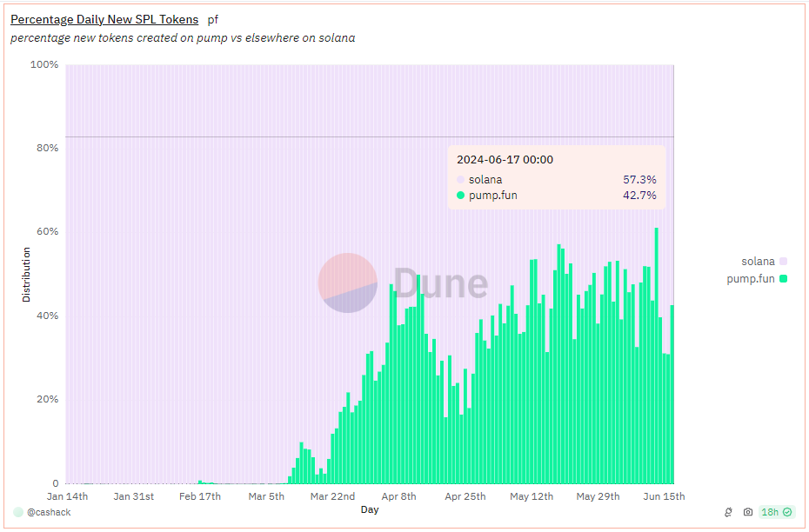Image resolution: width=809 pixels, height=532 pixels.
Task: Click the 'May 29th' x-axis label
Action: click(x=598, y=496)
